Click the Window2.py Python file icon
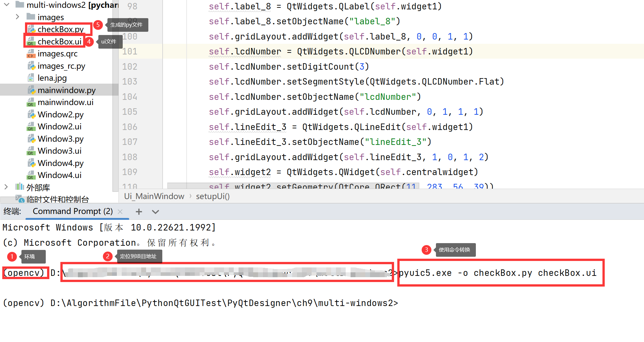Viewport: 644px width, 342px height. point(31,114)
